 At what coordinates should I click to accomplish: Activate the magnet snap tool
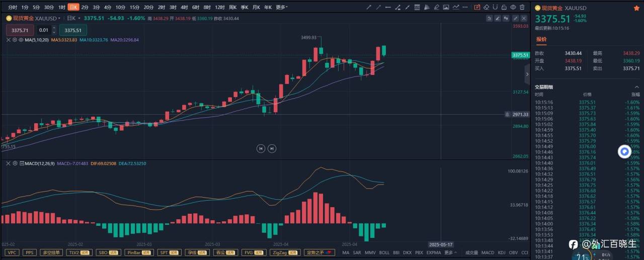coord(495,7)
